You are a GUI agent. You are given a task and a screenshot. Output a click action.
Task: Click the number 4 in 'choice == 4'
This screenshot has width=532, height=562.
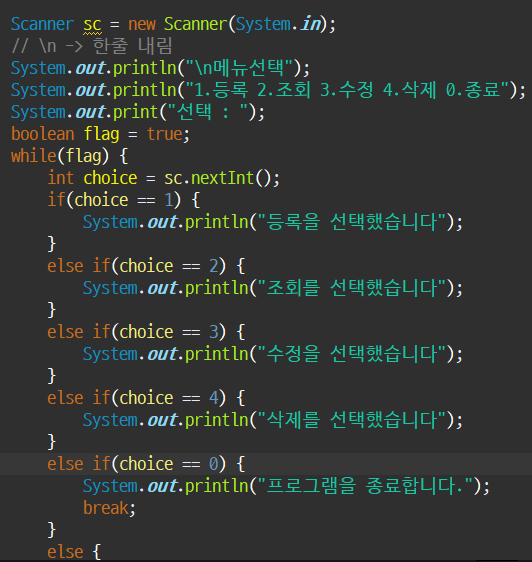pos(214,398)
